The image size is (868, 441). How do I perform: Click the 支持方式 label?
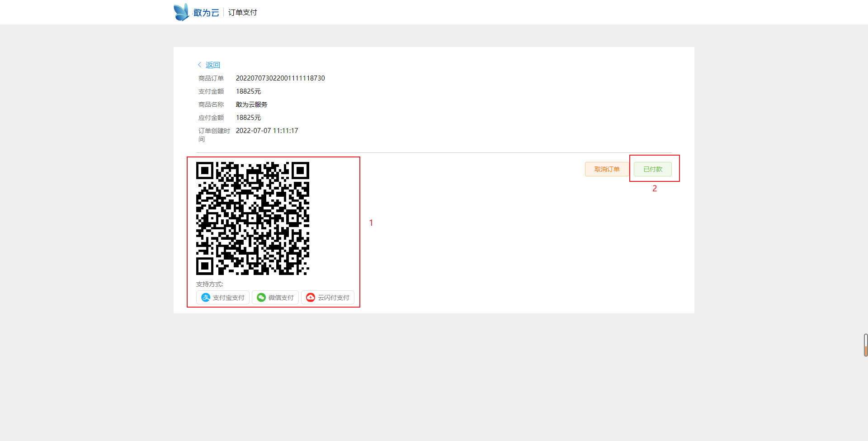210,284
